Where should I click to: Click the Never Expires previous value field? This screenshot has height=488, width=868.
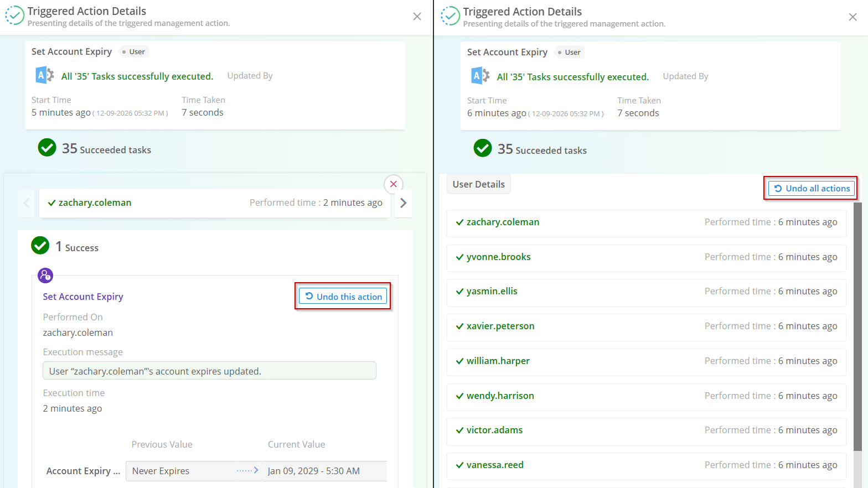pos(181,471)
